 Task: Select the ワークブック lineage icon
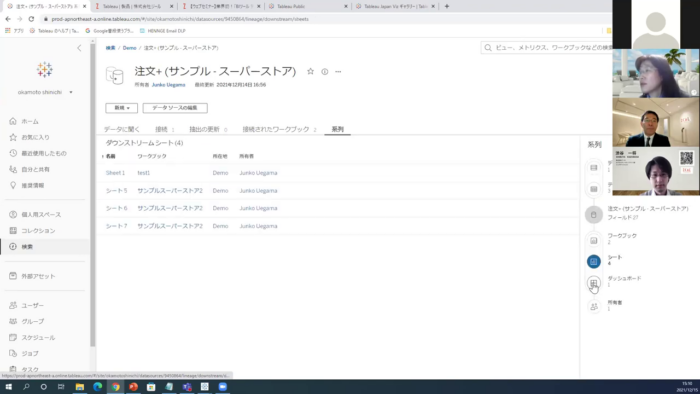click(x=593, y=241)
